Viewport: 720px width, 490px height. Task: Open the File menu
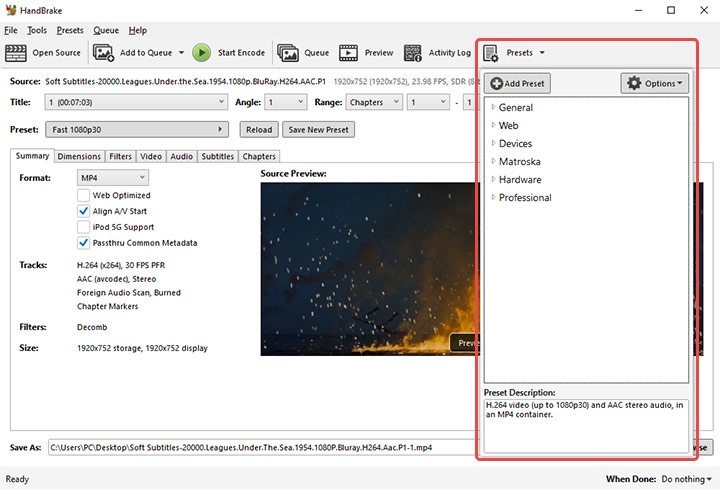pos(11,30)
